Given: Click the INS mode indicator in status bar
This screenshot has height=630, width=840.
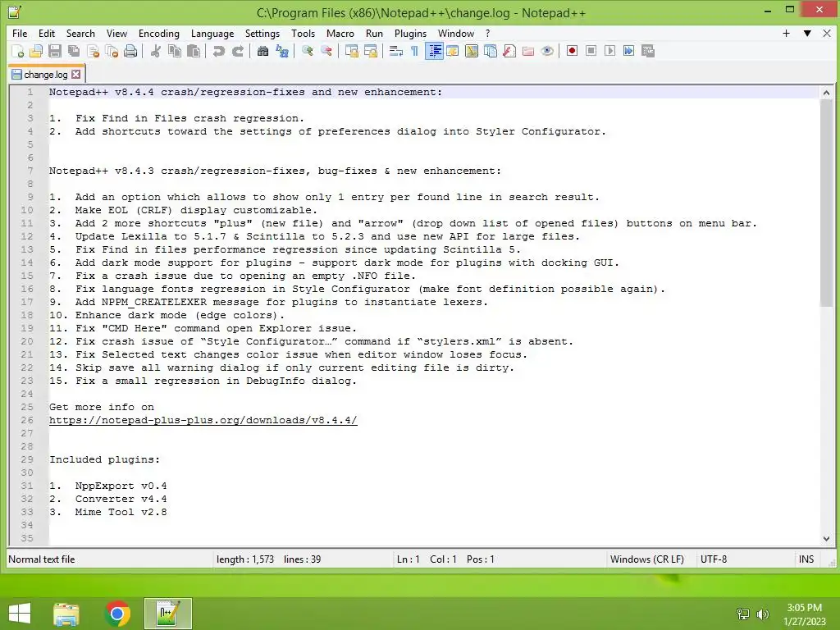Looking at the screenshot, I should pyautogui.click(x=806, y=559).
